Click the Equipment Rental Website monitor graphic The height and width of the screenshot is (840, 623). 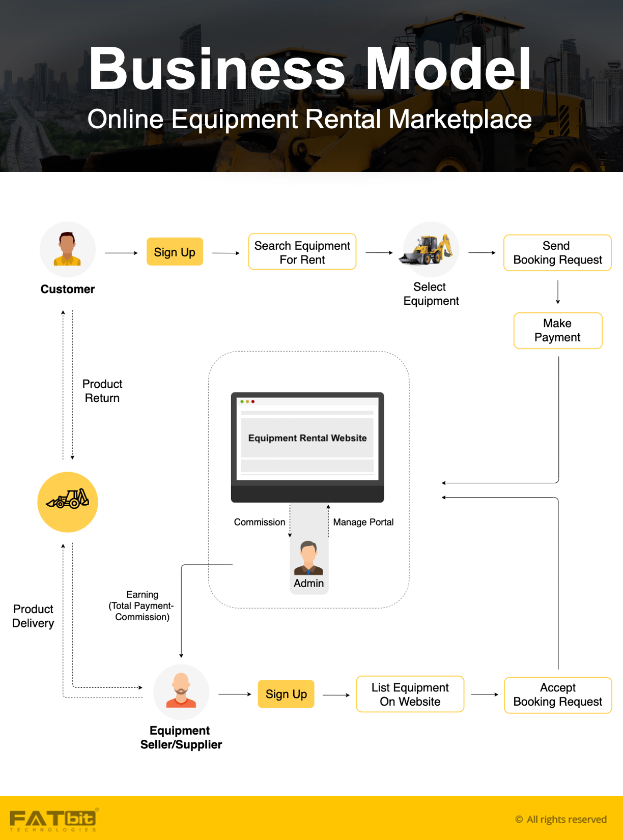coord(307,447)
